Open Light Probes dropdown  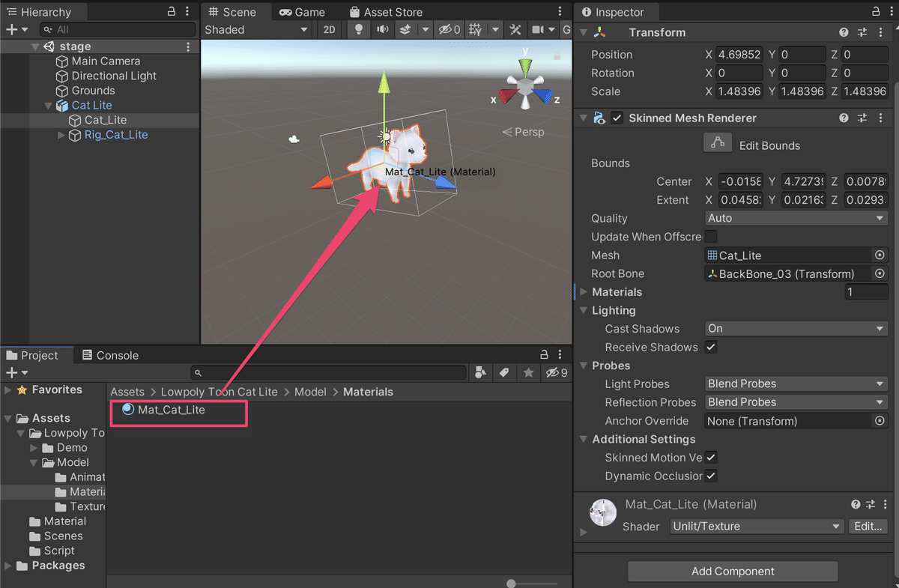796,384
